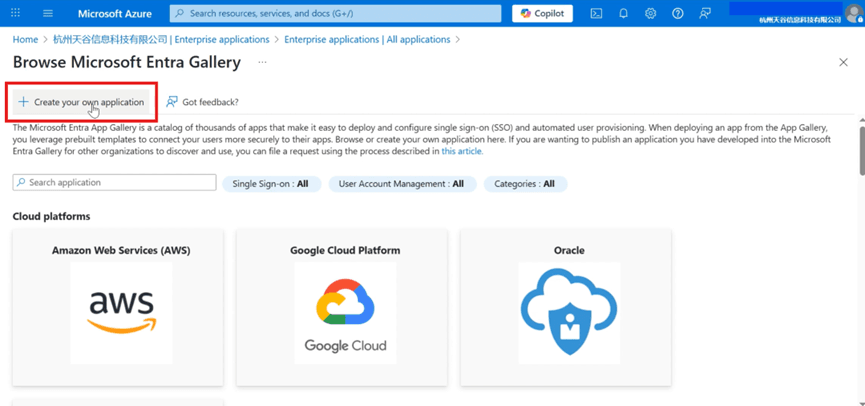Open User Account Management filter
This screenshot has height=406, width=865.
click(401, 184)
